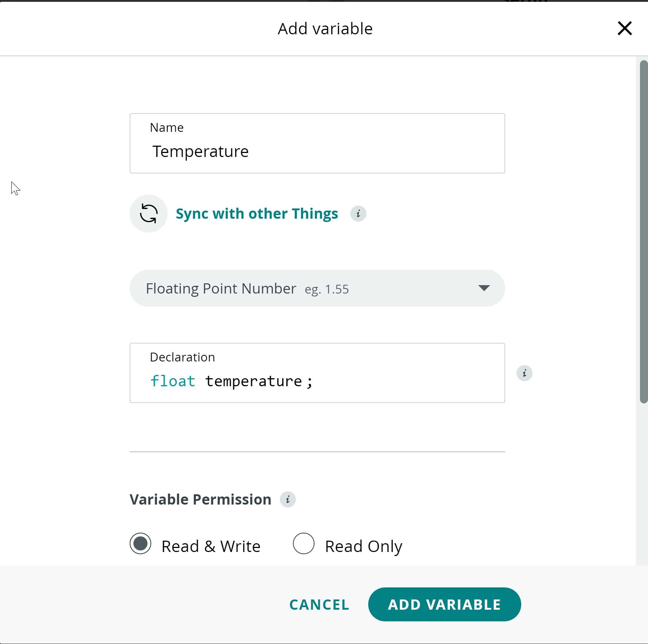Open the Floating Point Number type dropdown
This screenshot has width=648, height=644.
[x=317, y=288]
